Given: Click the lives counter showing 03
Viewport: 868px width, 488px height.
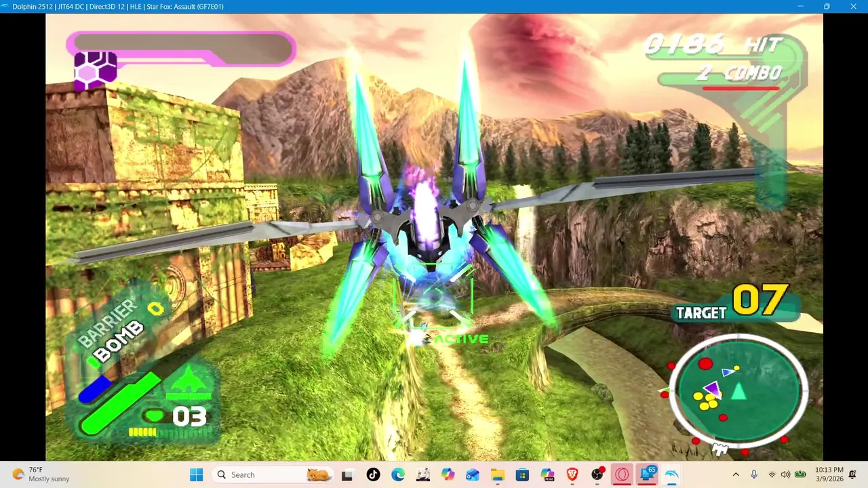Looking at the screenshot, I should [x=189, y=416].
